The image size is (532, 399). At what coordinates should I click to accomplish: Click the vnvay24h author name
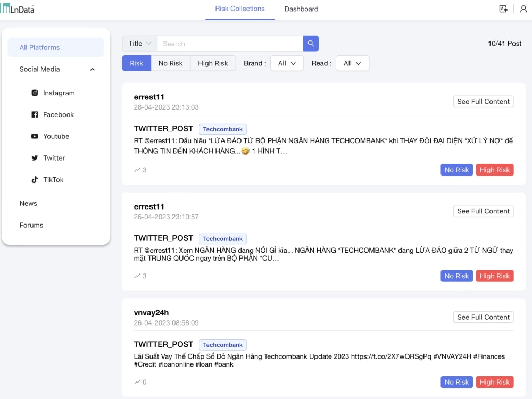[151, 312]
